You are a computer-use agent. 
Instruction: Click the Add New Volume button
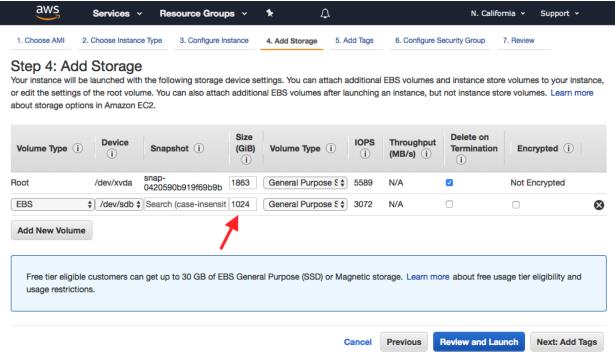point(51,230)
